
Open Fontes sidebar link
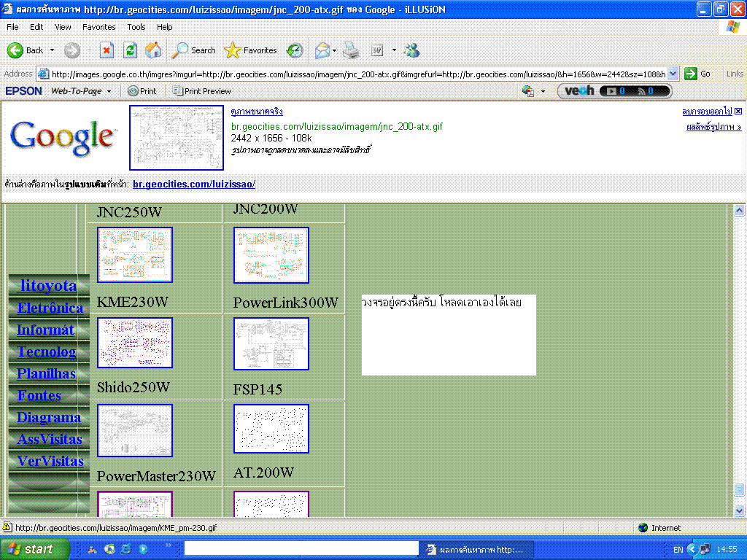(39, 395)
